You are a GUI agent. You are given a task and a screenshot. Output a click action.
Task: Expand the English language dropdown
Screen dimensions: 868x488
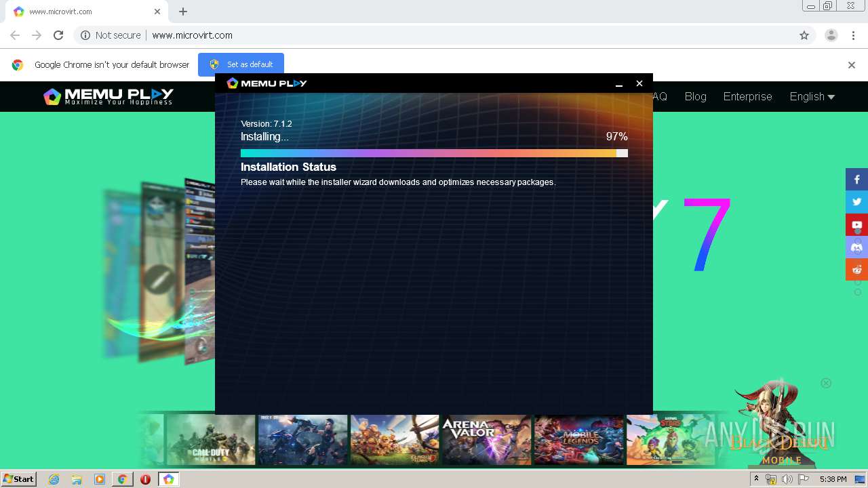click(812, 96)
